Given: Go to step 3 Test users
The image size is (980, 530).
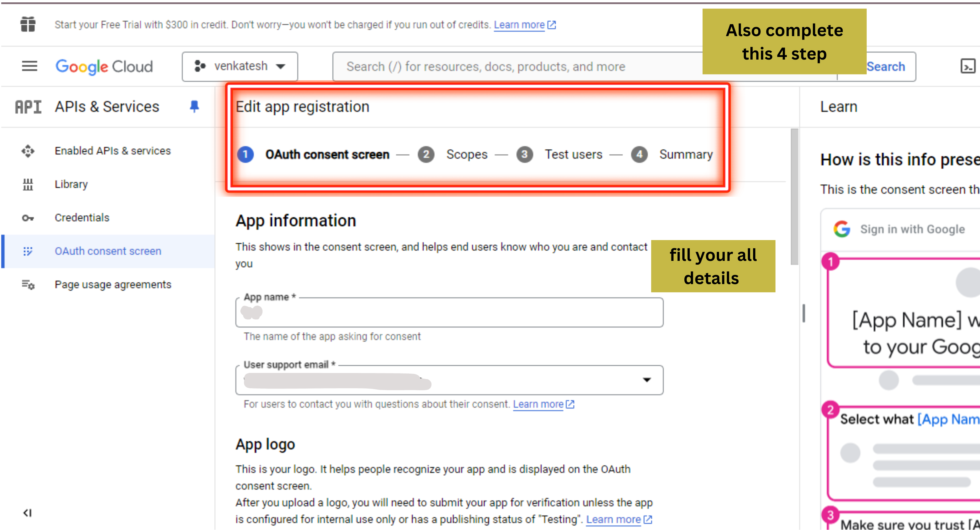Looking at the screenshot, I should tap(560, 154).
